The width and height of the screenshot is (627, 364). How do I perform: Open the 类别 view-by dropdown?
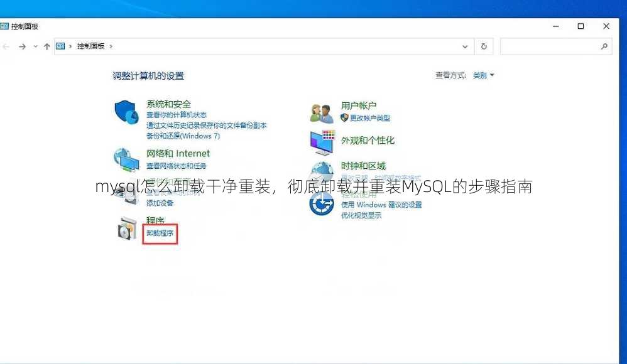point(484,75)
